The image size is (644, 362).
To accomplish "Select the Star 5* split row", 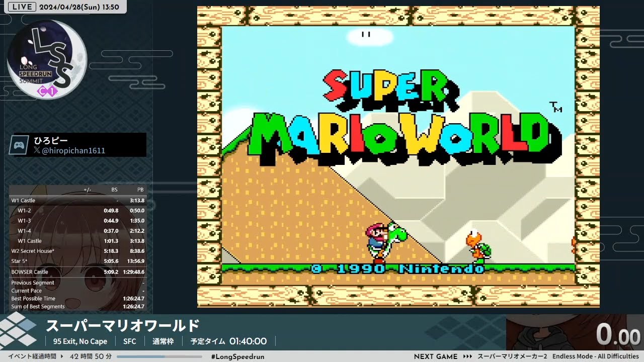I will (78, 261).
